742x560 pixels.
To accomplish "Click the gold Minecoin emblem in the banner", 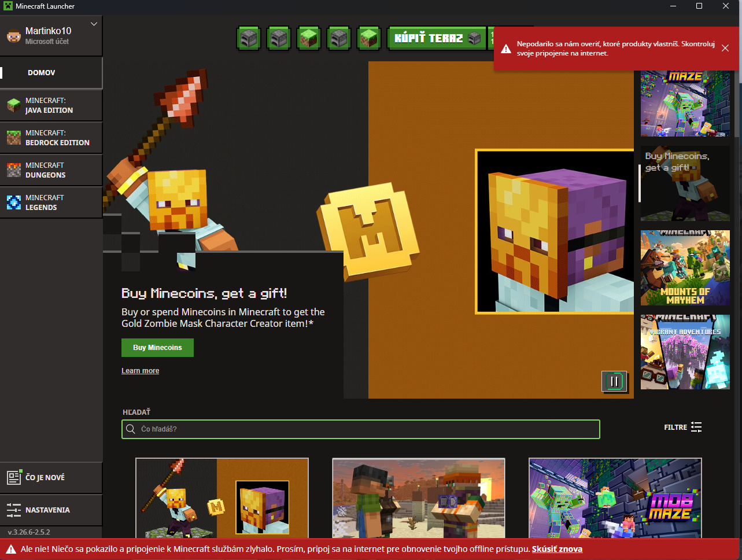I will pos(368,231).
